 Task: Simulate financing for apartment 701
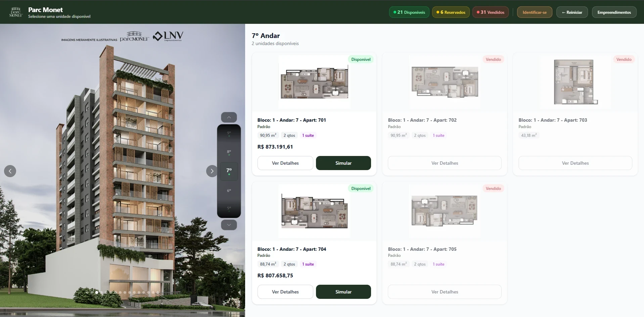(343, 163)
